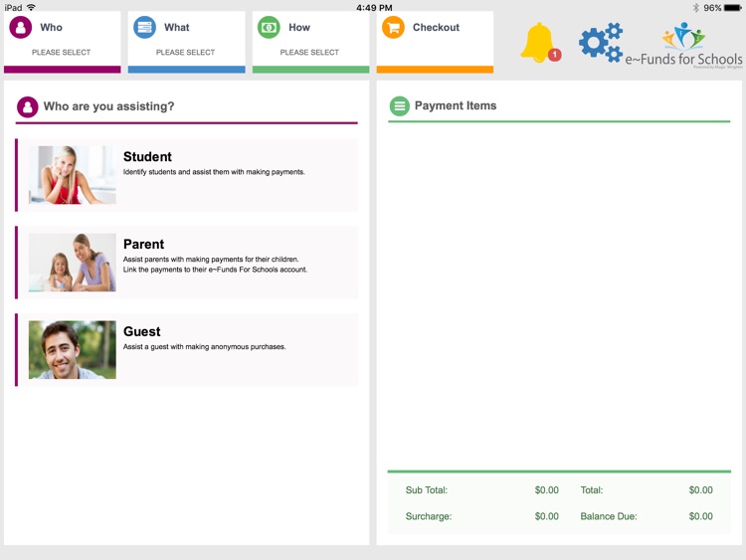Switch to the Who tab

pos(63,43)
